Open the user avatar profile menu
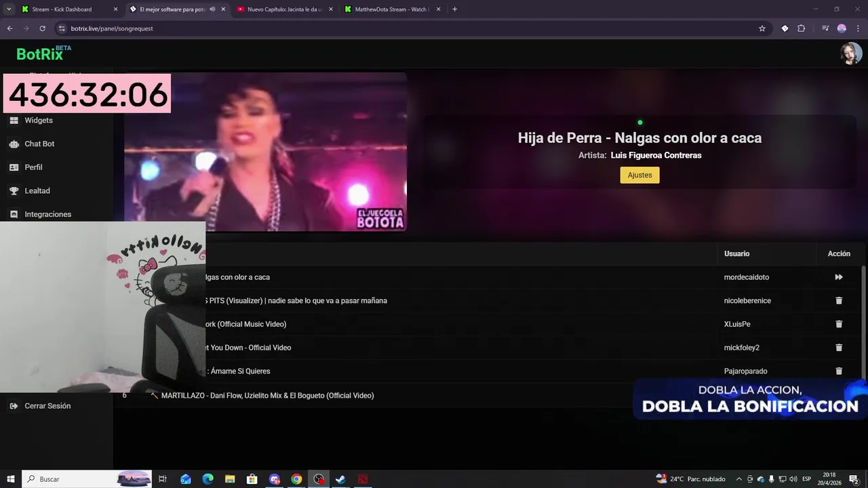 [850, 54]
